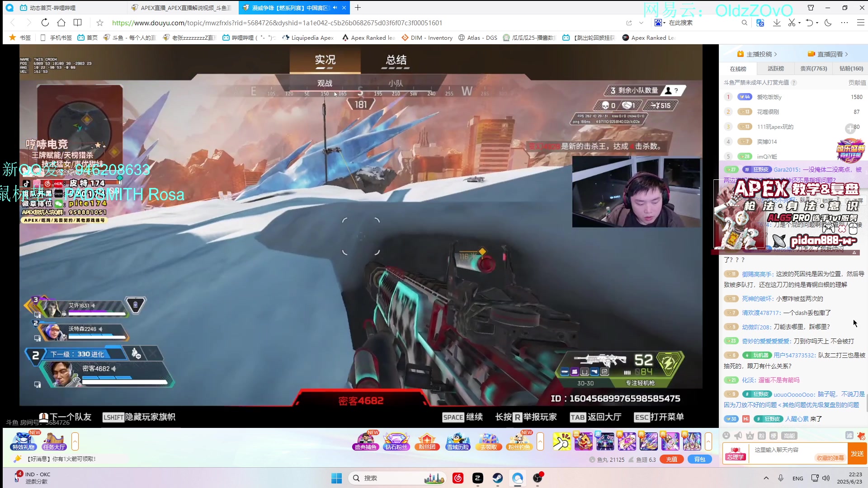Mute the playing Apex stream tab

(335, 8)
